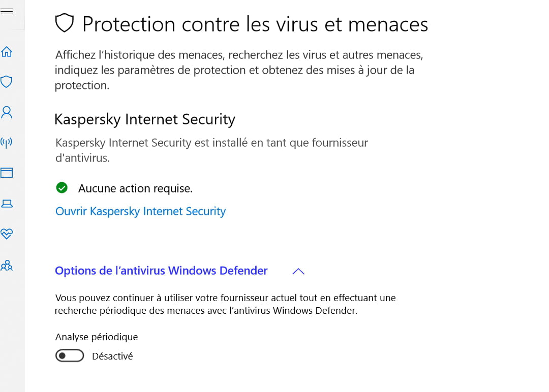Click the shield icon beside the page title
The image size is (549, 392).
point(65,23)
